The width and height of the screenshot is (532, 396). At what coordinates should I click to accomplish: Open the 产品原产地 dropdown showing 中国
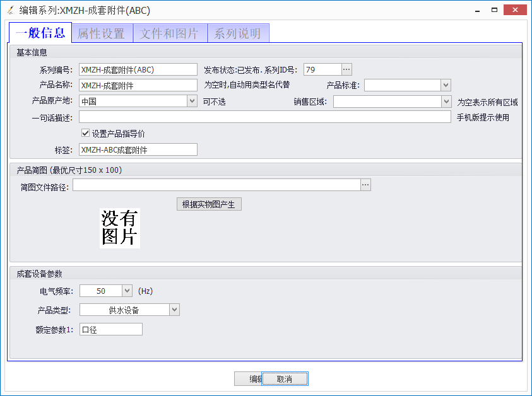tap(192, 101)
